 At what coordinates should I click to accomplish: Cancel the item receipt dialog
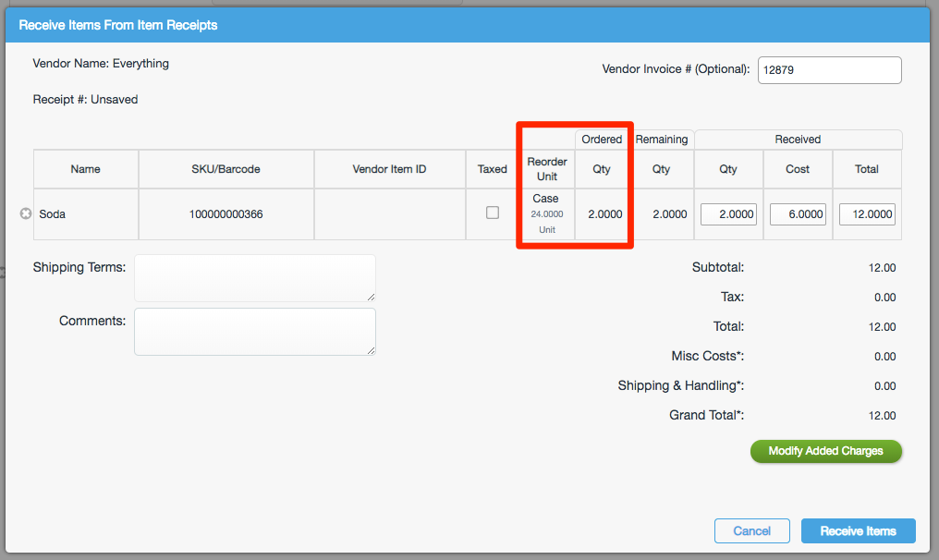coord(751,530)
